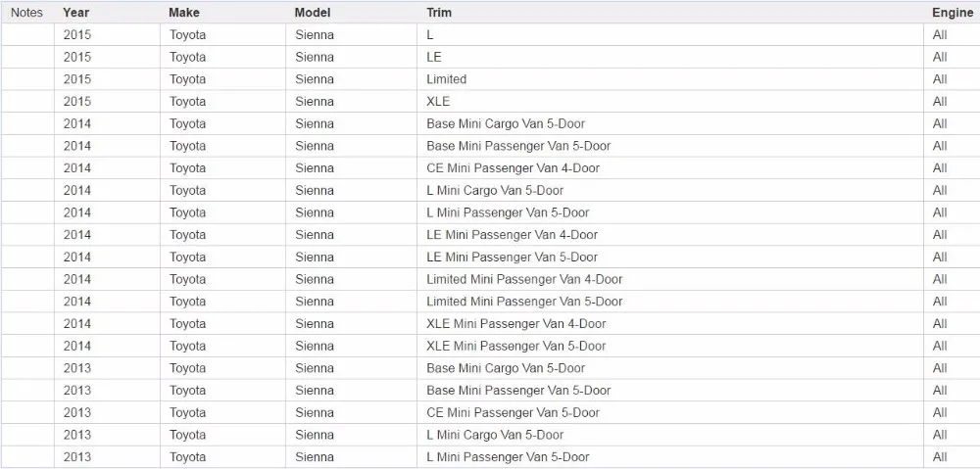
Task: Click 2013 CE Mini Passenger Van 5-Door
Action: [514, 413]
